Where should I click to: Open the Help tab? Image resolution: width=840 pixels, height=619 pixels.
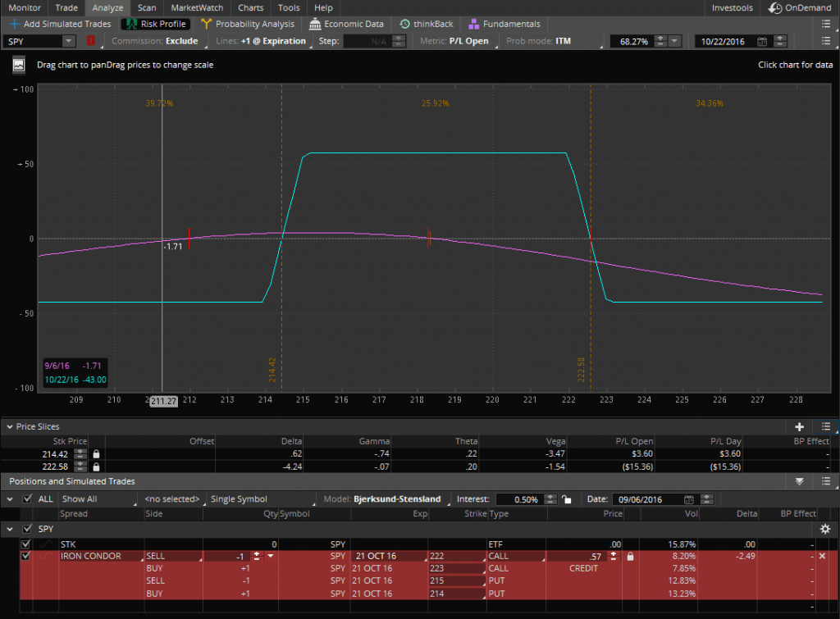pos(323,7)
